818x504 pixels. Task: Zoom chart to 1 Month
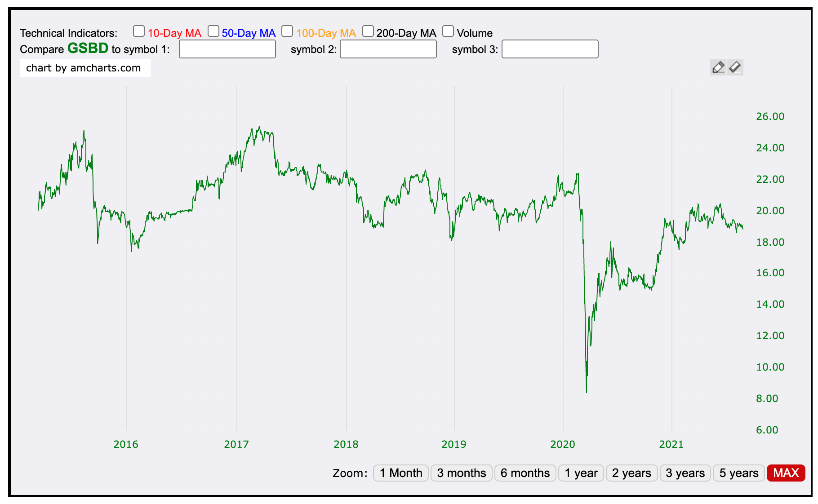click(401, 473)
